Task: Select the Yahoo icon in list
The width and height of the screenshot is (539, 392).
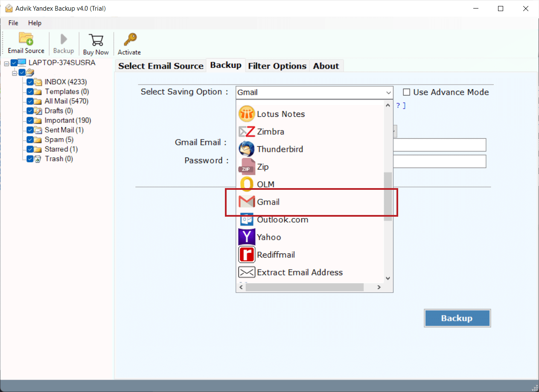Action: tap(247, 237)
